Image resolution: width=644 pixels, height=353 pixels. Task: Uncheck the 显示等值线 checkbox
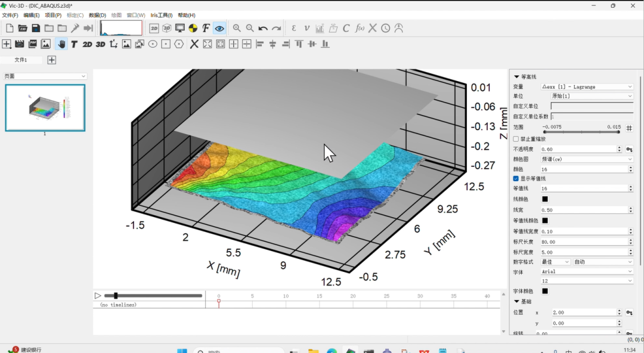516,178
